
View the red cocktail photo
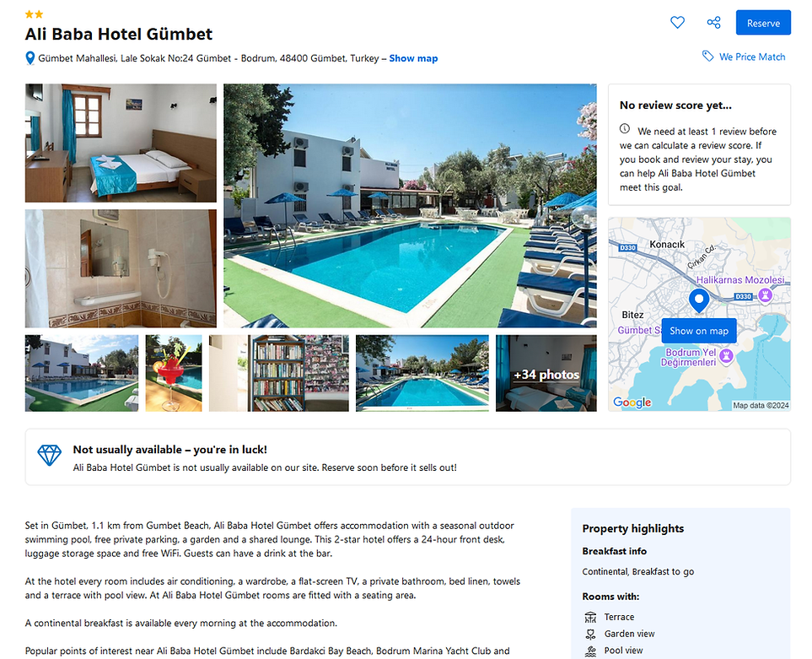(x=174, y=373)
